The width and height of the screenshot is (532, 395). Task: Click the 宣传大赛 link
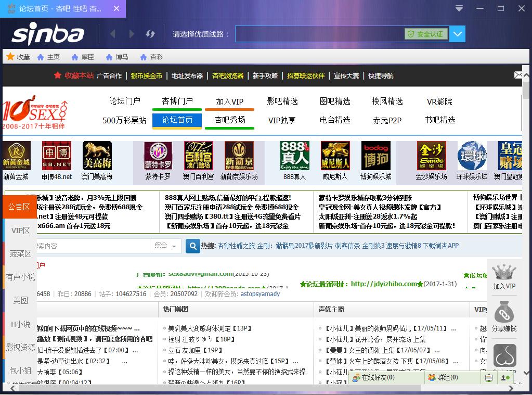point(346,76)
